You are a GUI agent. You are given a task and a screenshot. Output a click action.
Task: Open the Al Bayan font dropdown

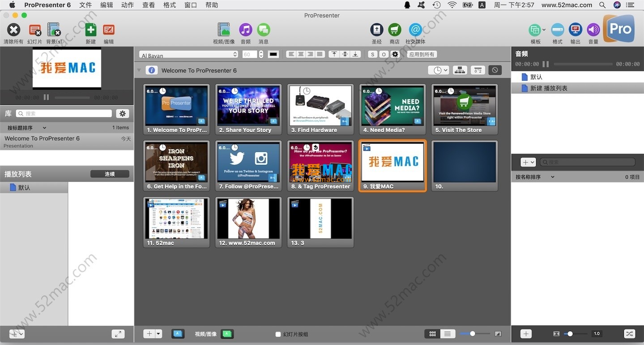[188, 54]
